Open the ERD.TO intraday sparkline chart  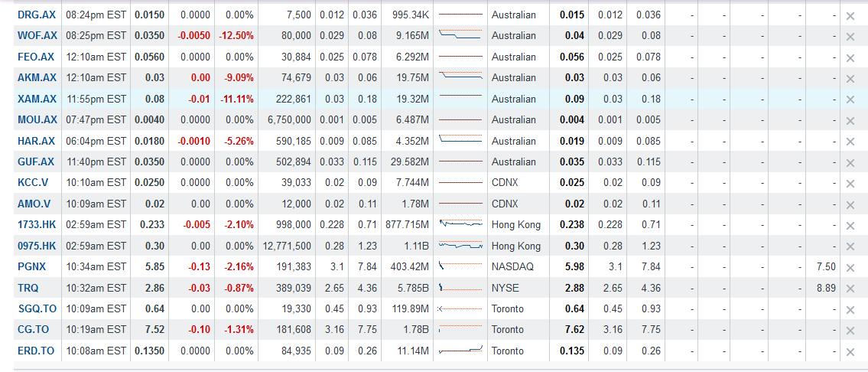click(x=460, y=350)
